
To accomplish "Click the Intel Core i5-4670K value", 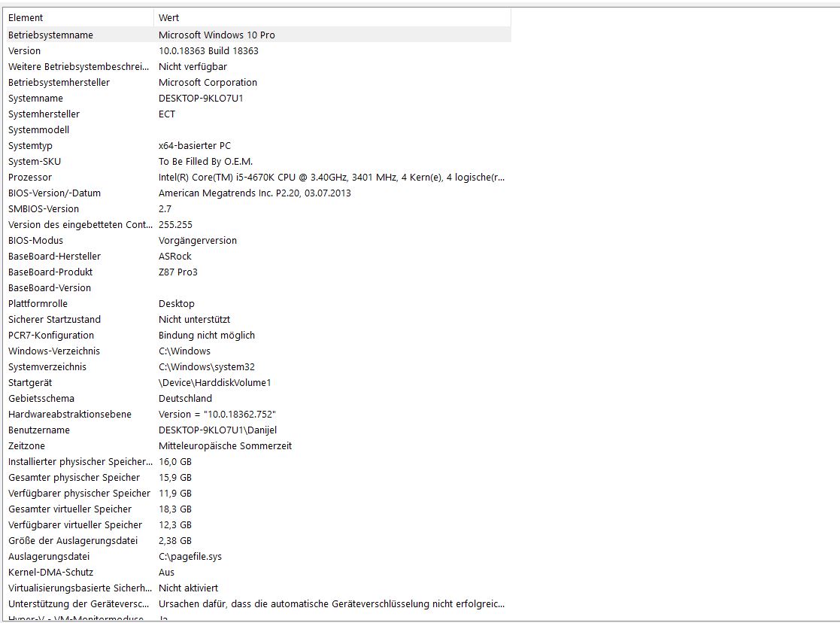I will 332,178.
